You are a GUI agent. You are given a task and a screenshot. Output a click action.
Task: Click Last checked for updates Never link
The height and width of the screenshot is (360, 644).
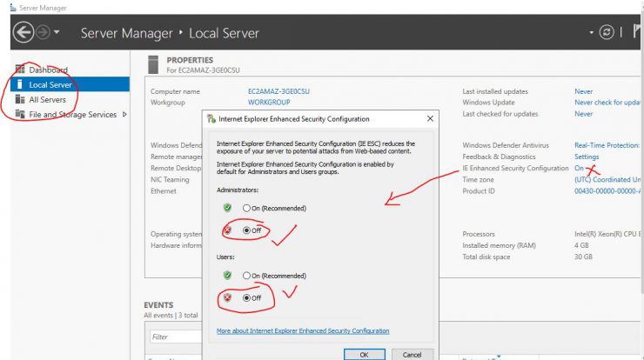pos(584,114)
